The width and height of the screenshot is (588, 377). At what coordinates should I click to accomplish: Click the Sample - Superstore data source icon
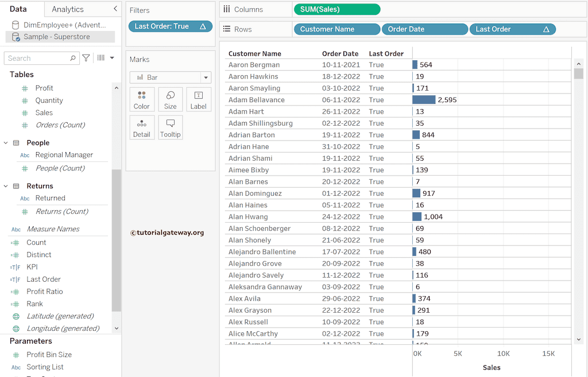[16, 37]
